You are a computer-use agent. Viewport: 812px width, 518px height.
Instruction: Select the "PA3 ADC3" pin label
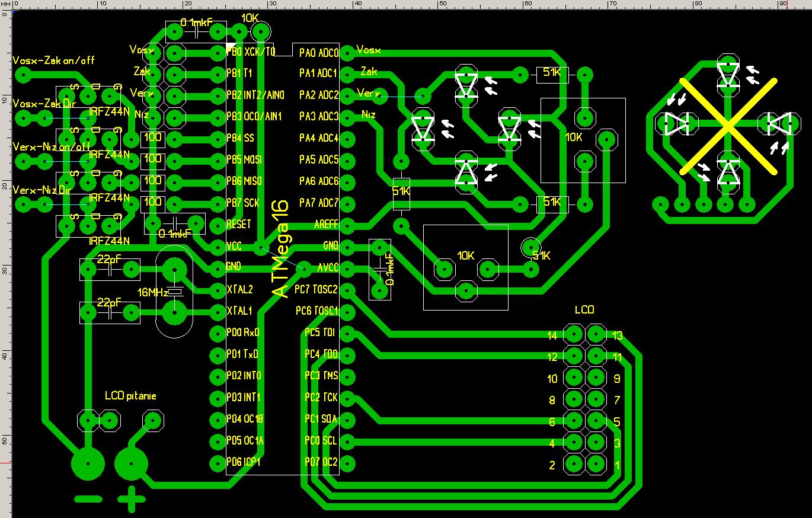(319, 116)
